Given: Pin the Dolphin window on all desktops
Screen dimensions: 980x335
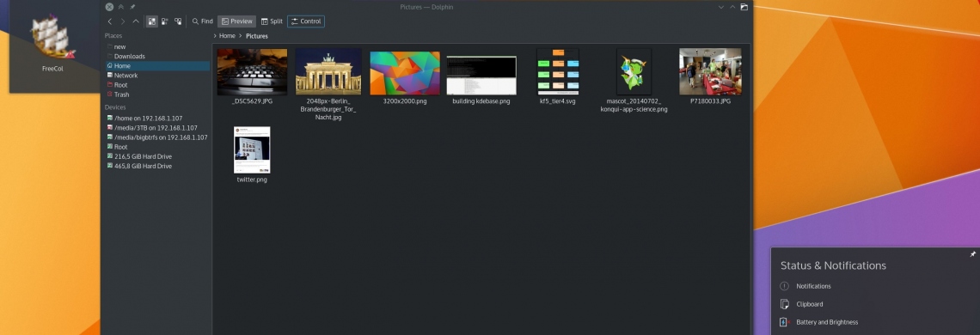Looking at the screenshot, I should [x=132, y=7].
